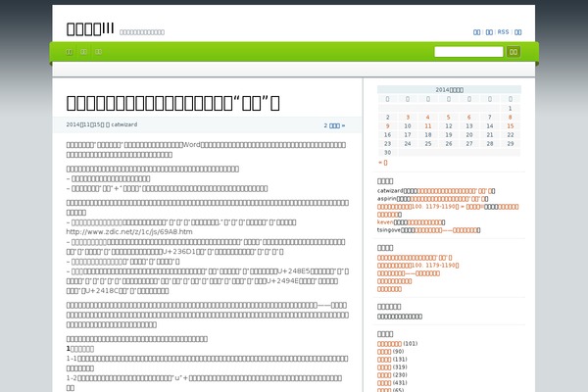
Task: Open the RSS link in the header
Action: pyautogui.click(x=503, y=32)
